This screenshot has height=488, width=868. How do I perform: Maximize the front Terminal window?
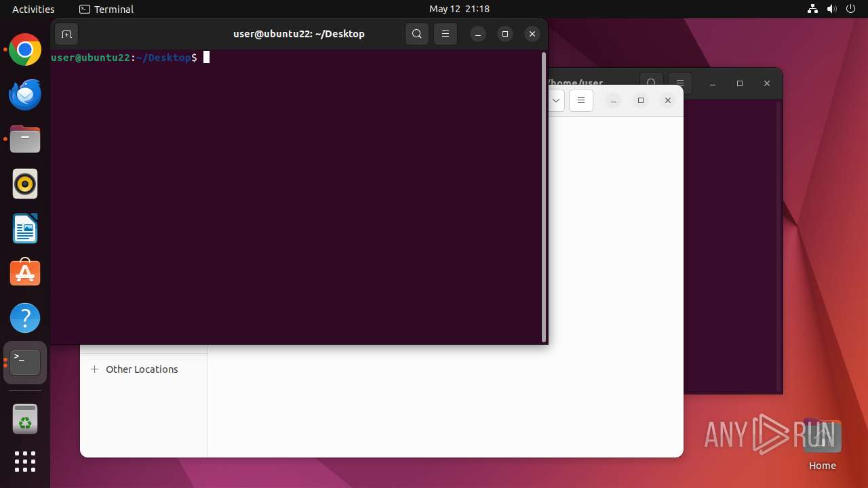pos(505,34)
